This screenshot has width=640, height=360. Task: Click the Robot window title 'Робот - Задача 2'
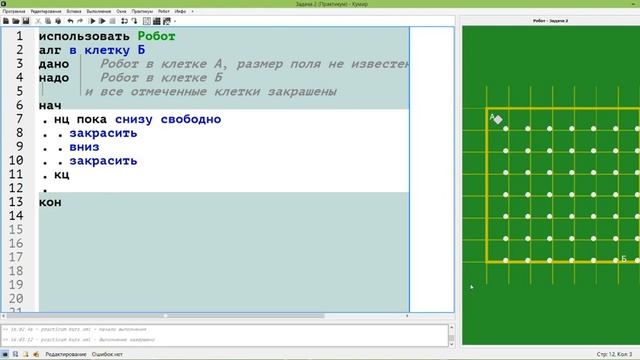[x=550, y=20]
